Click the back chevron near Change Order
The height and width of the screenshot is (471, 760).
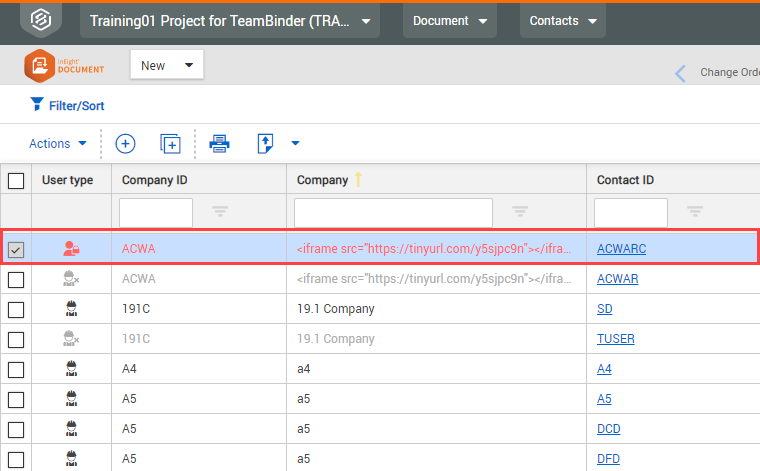click(681, 72)
